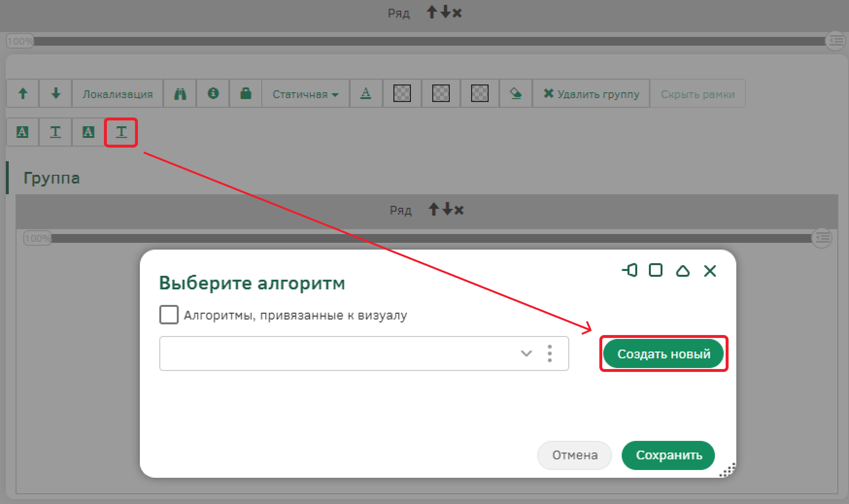Open the 'Статичная' dropdown
This screenshot has width=849, height=504.
[305, 94]
